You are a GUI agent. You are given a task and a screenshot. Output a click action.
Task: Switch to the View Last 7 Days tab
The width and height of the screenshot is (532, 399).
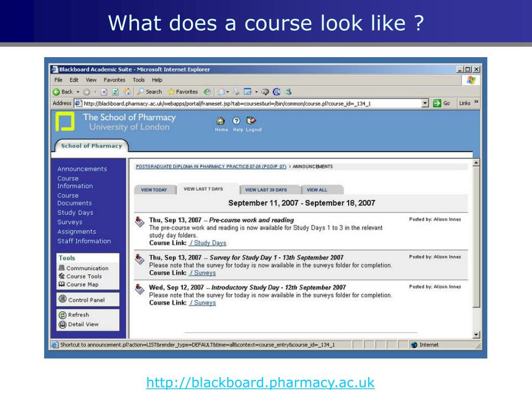point(203,189)
